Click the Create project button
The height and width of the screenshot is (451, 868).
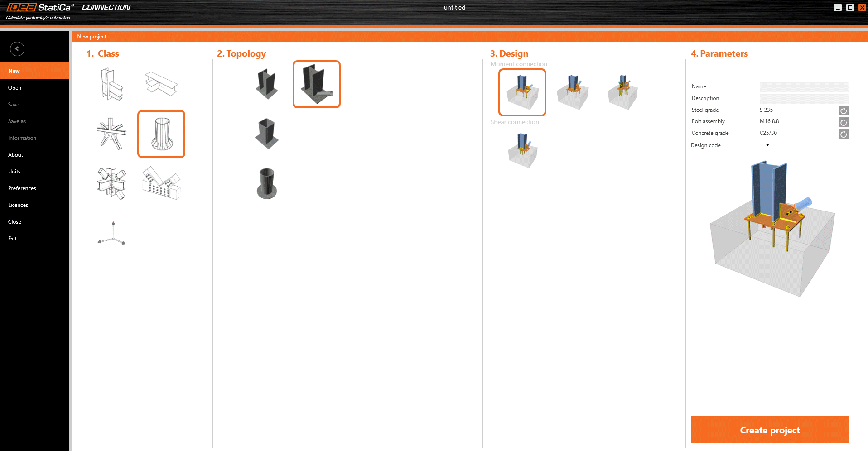[770, 430]
